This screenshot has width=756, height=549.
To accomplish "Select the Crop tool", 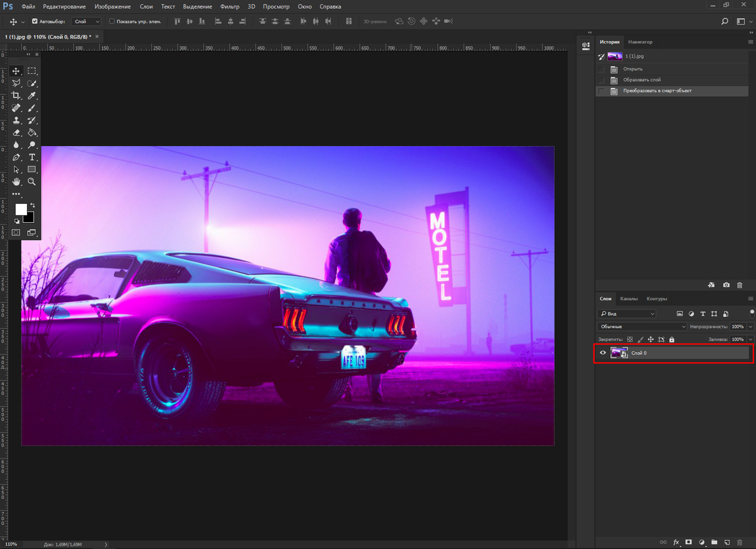I will pos(16,96).
